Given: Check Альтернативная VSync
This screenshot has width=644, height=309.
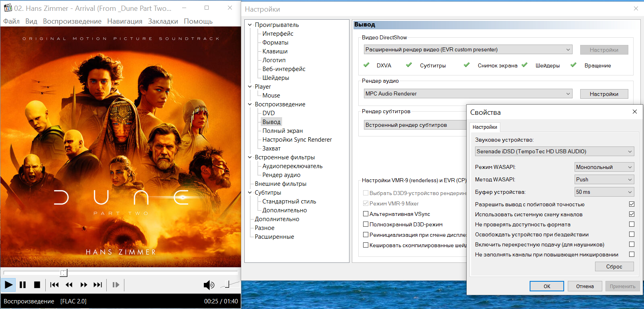Looking at the screenshot, I should pos(366,214).
